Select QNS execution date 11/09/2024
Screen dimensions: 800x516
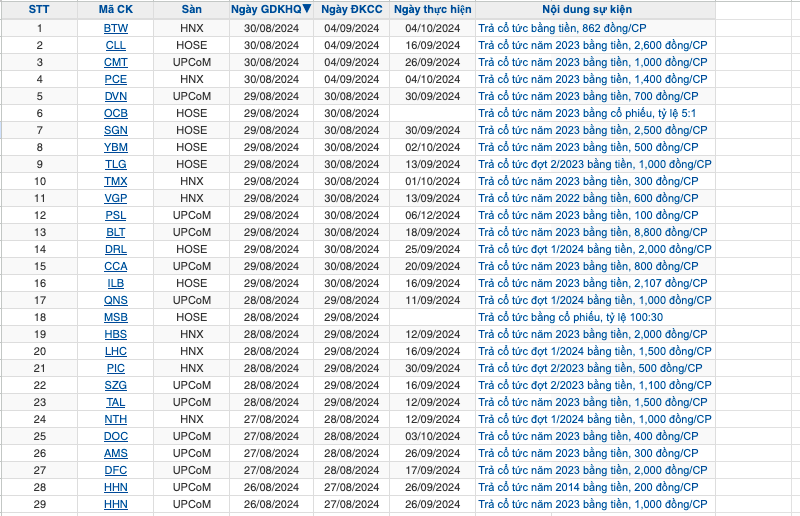pyautogui.click(x=433, y=300)
